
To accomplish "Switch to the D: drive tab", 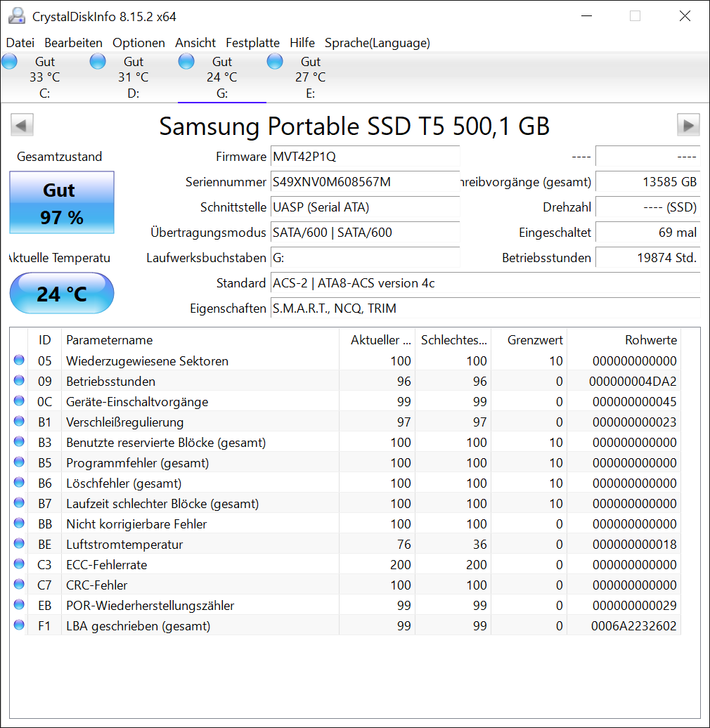I will point(134,77).
